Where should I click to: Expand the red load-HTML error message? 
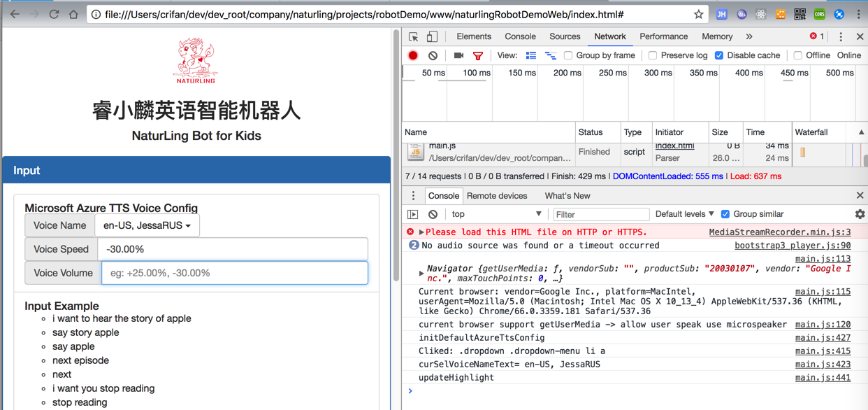pyautogui.click(x=421, y=232)
